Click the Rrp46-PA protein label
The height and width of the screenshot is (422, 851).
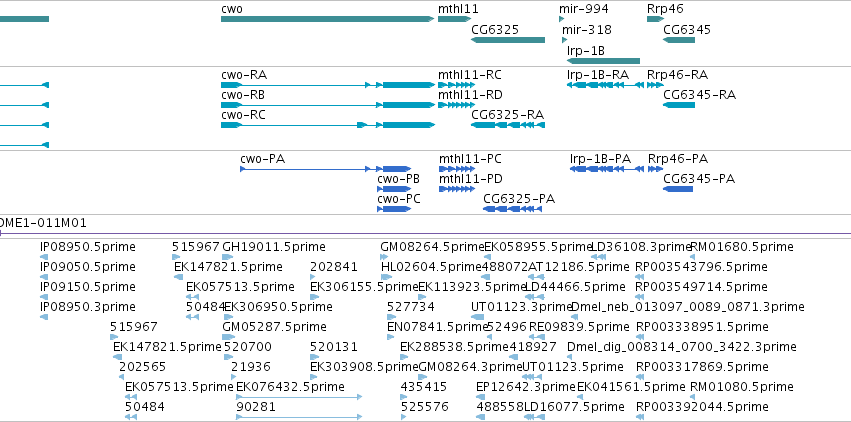678,159
